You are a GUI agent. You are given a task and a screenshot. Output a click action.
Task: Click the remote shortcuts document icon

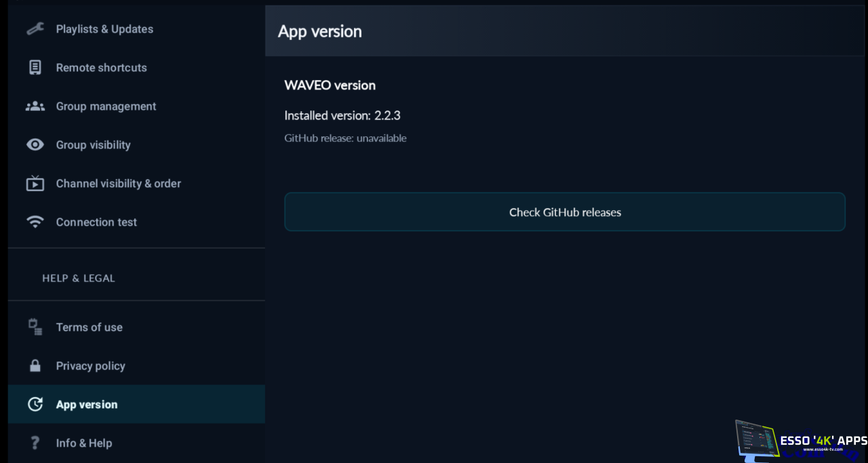click(x=35, y=67)
